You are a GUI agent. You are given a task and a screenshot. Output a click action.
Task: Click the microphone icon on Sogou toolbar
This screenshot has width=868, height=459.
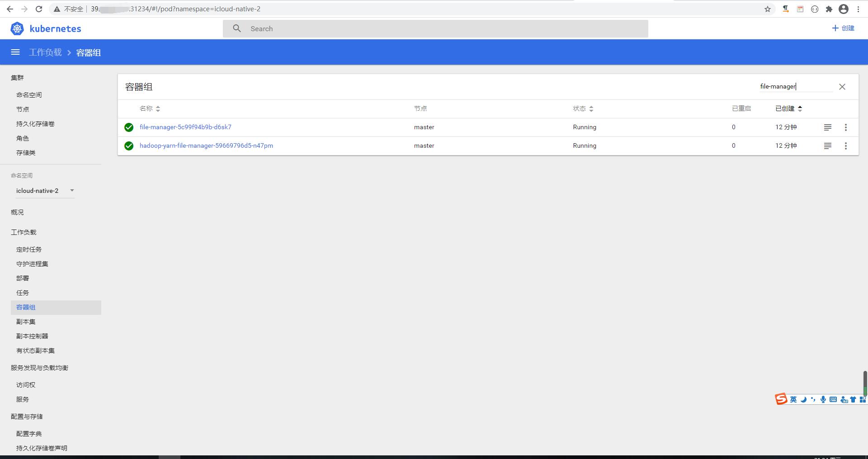tap(823, 399)
